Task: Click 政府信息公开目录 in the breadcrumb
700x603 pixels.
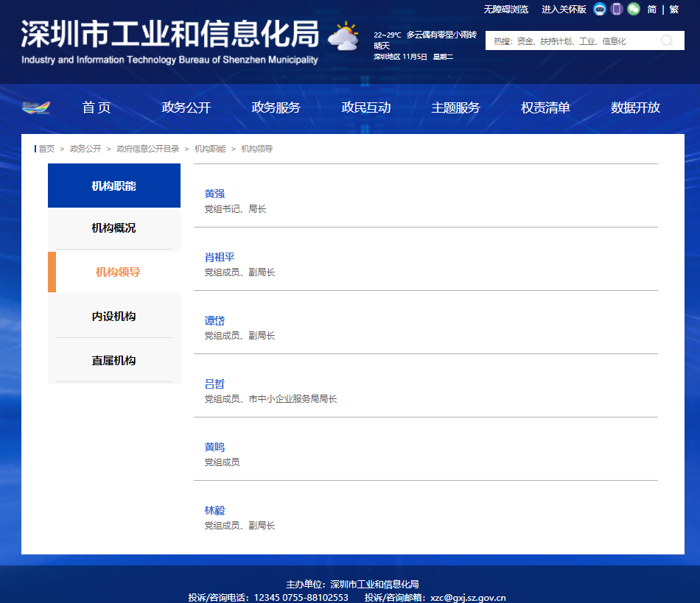Action: tap(147, 149)
